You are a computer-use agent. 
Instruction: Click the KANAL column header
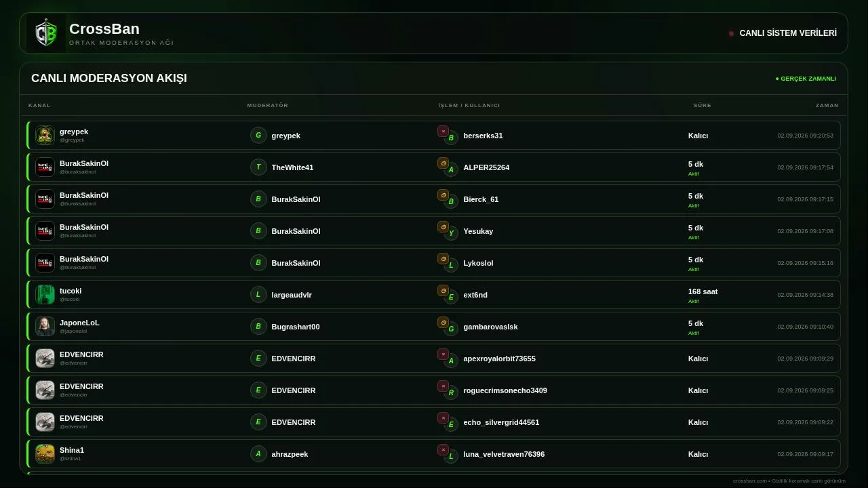coord(39,106)
